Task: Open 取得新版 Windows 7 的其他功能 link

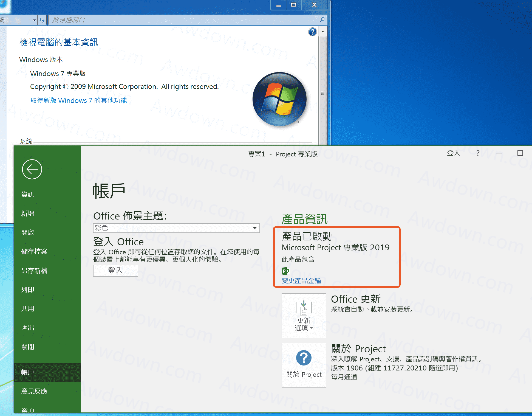Action: click(x=78, y=100)
